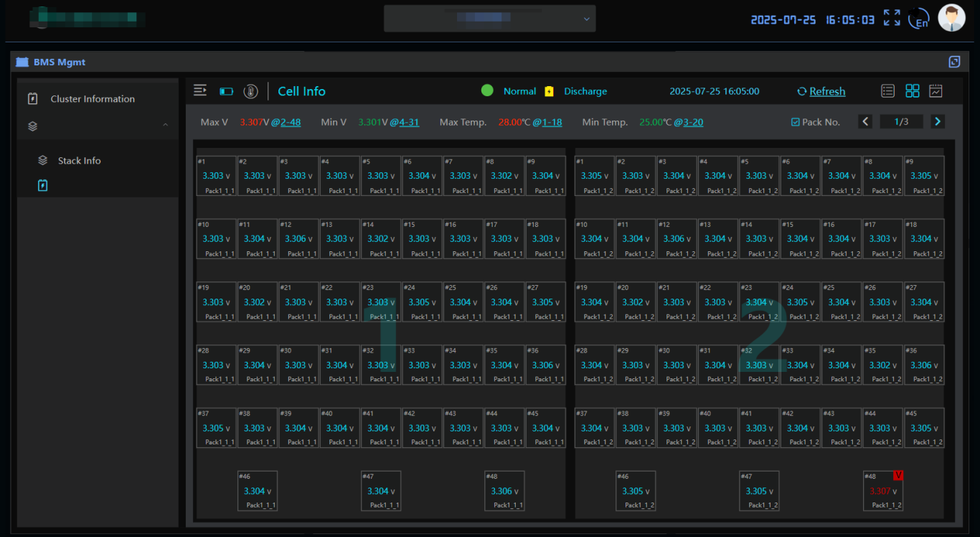Viewport: 980px width, 537px height.
Task: Open the chart view icon
Action: (x=936, y=91)
